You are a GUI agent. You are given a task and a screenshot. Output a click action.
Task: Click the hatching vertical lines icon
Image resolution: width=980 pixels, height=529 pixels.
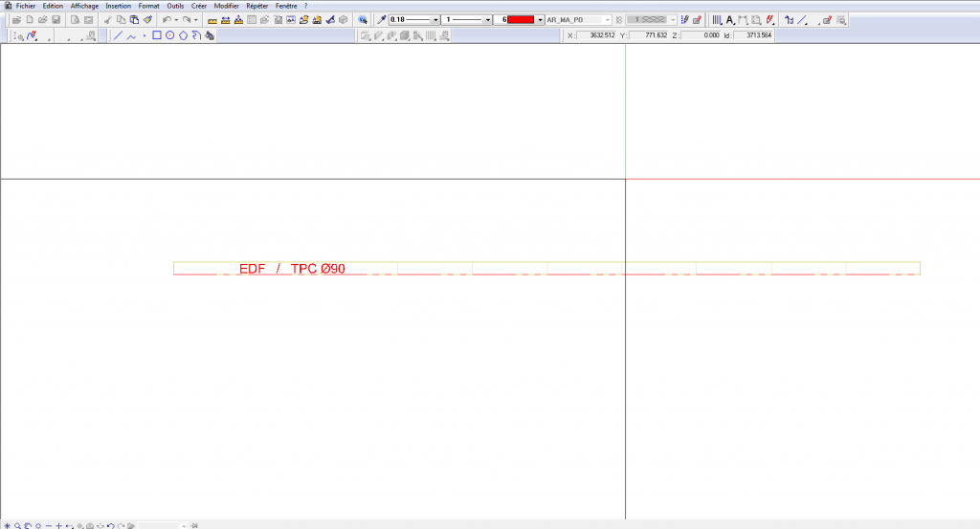pyautogui.click(x=718, y=20)
